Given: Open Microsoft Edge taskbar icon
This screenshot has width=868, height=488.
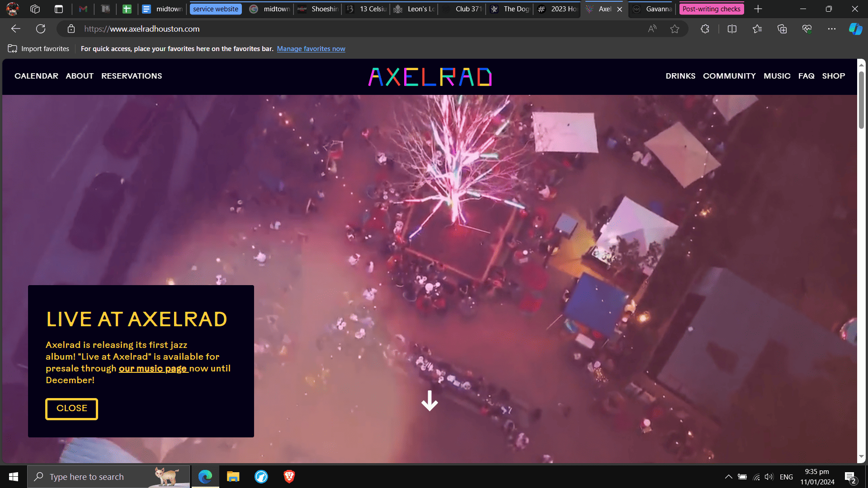Looking at the screenshot, I should 205,477.
